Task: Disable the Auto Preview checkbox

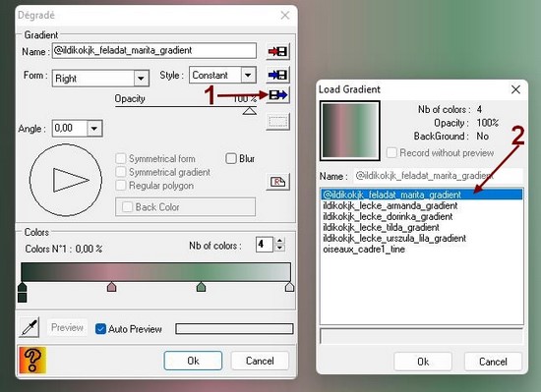Action: tap(100, 329)
